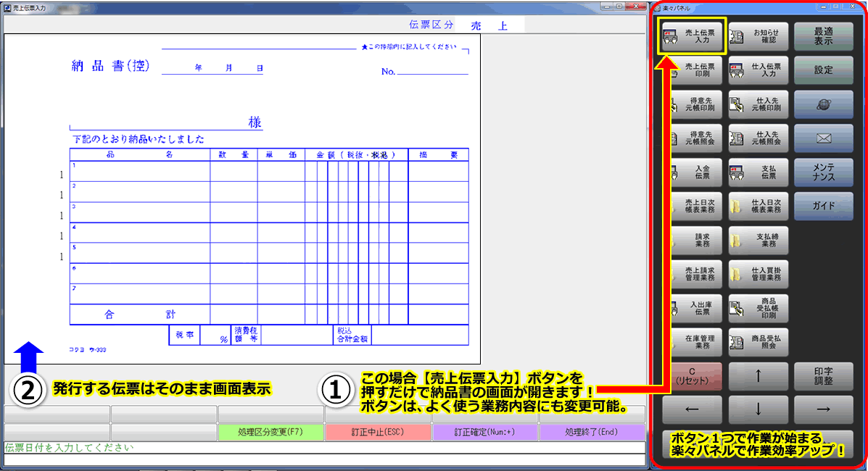
Task: Open お知らせ確認 notification check
Action: click(758, 36)
